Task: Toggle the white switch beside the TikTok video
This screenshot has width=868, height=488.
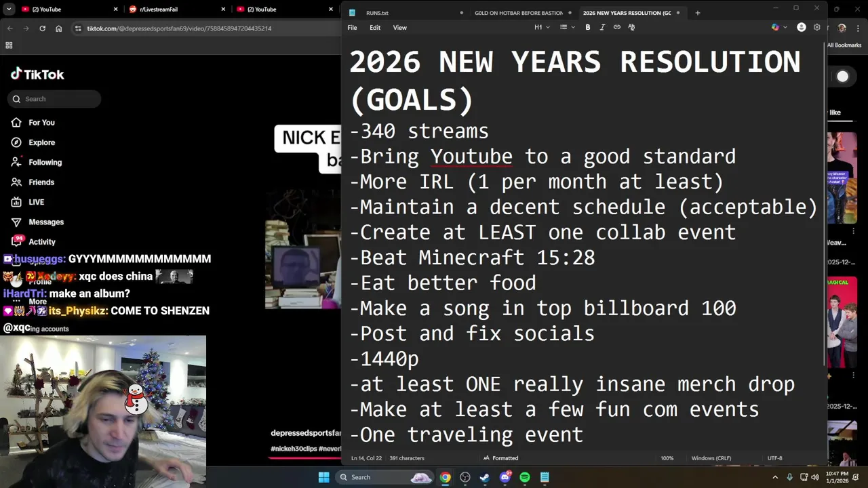Action: [x=842, y=77]
